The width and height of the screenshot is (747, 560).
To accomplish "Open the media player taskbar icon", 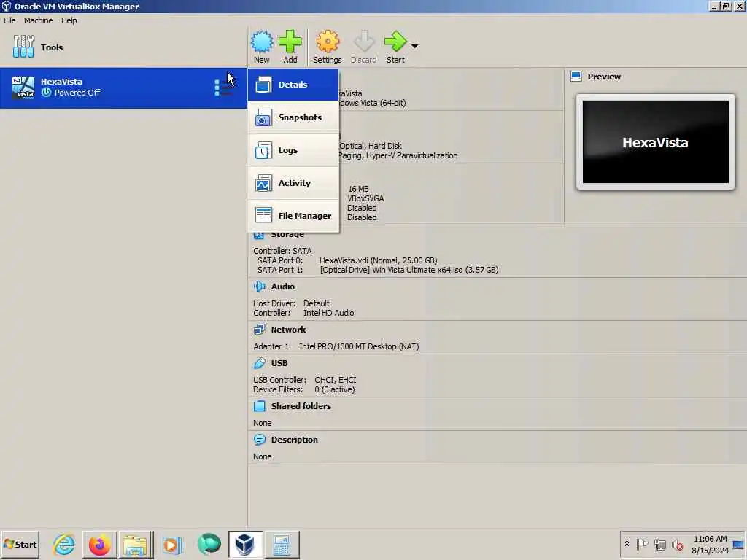I will 172,544.
